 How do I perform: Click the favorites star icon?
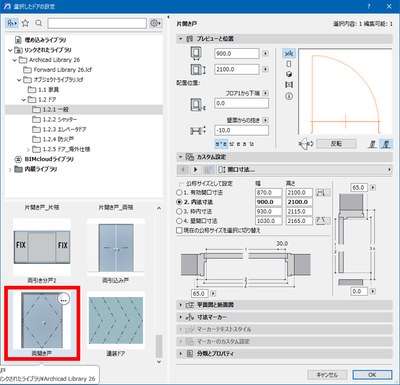pyautogui.click(x=25, y=23)
